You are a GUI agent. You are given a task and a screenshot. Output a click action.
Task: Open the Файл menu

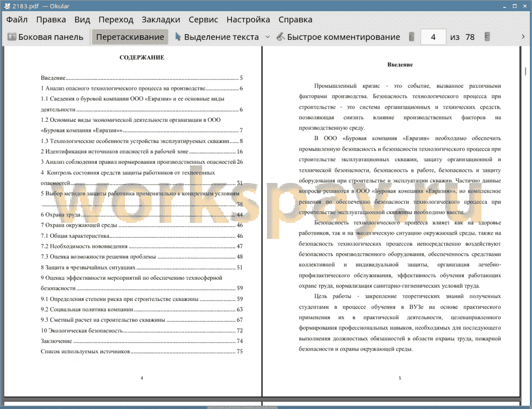17,20
